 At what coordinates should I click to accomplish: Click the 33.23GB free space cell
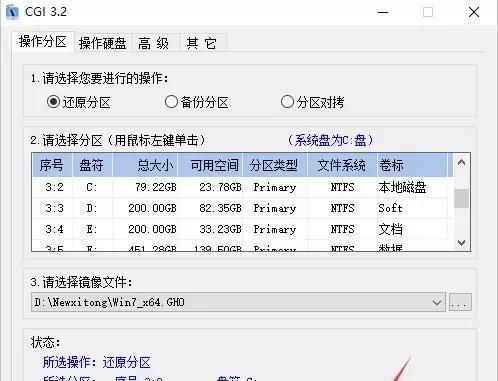pos(220,229)
